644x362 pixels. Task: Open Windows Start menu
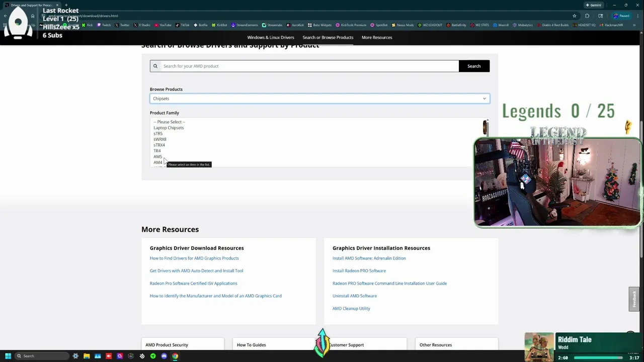pos(8,356)
